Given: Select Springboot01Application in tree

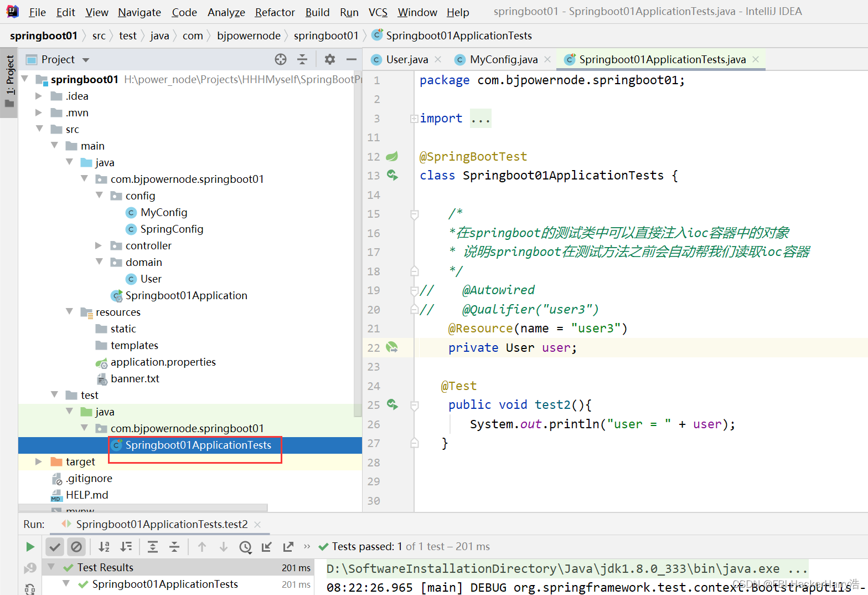Looking at the screenshot, I should coord(186,296).
